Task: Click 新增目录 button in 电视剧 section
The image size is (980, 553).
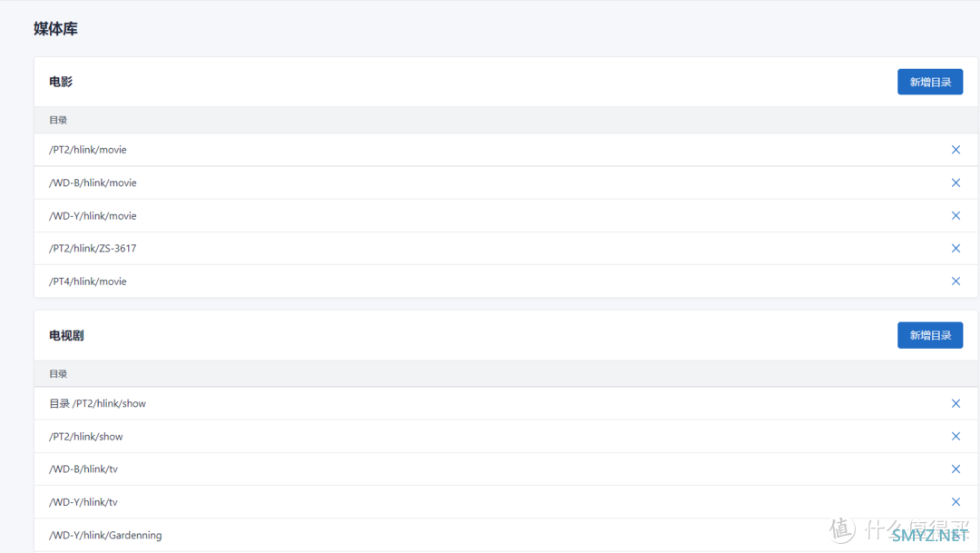Action: point(930,335)
